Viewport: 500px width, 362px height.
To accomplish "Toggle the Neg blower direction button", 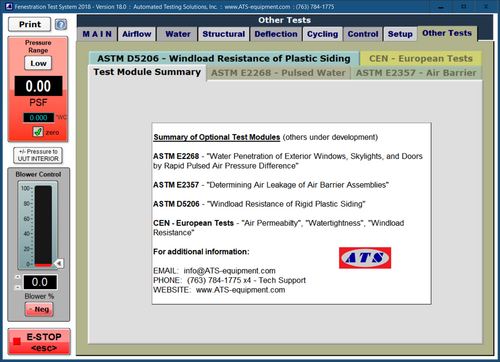I will [39, 309].
